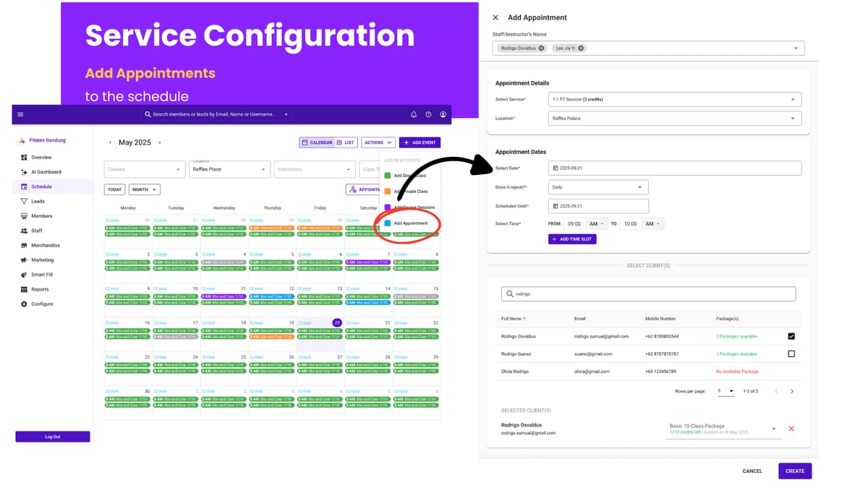
Task: Click the Configure gear icon
Action: pos(22,304)
